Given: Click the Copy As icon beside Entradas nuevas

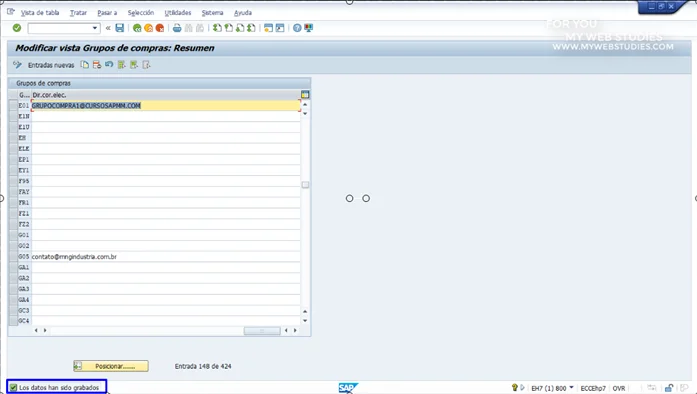Looking at the screenshot, I should tap(84, 65).
